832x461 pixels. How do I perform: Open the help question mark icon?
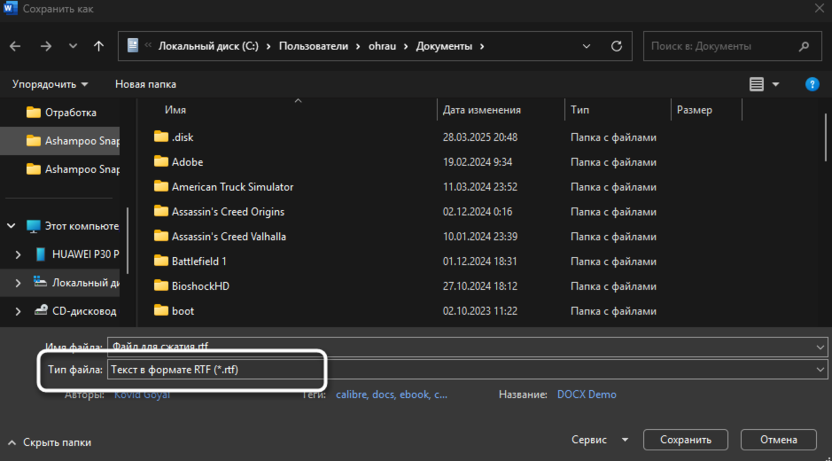pyautogui.click(x=812, y=84)
